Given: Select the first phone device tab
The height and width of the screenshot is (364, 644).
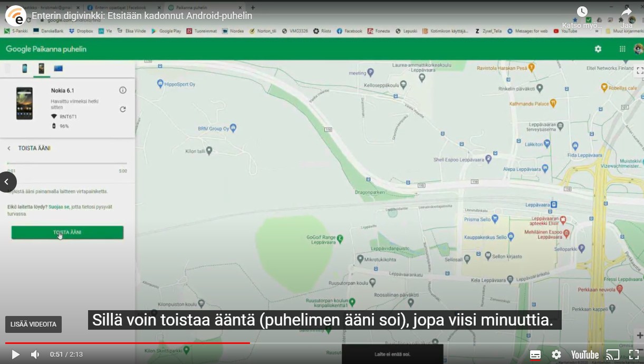Looking at the screenshot, I should [25, 68].
